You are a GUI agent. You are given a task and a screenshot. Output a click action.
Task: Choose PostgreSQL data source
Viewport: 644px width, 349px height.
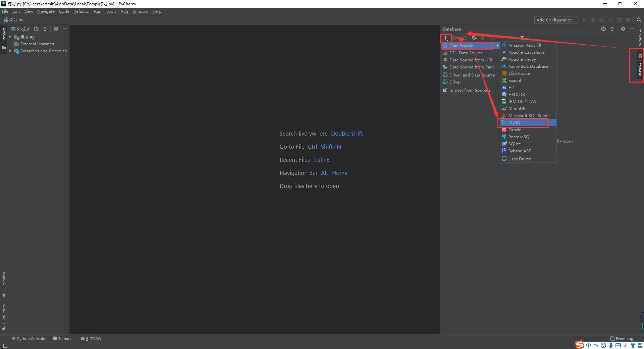528,137
